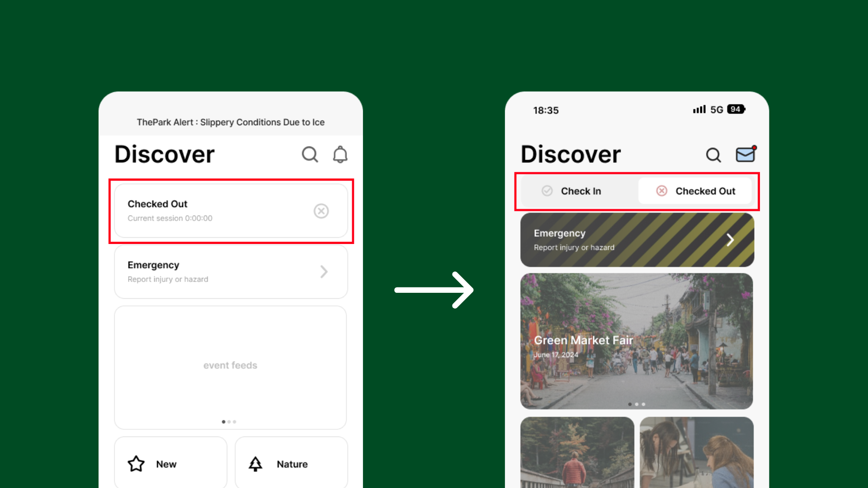Open the striped Emergency hazard banner
Image resolution: width=868 pixels, height=488 pixels.
click(637, 240)
